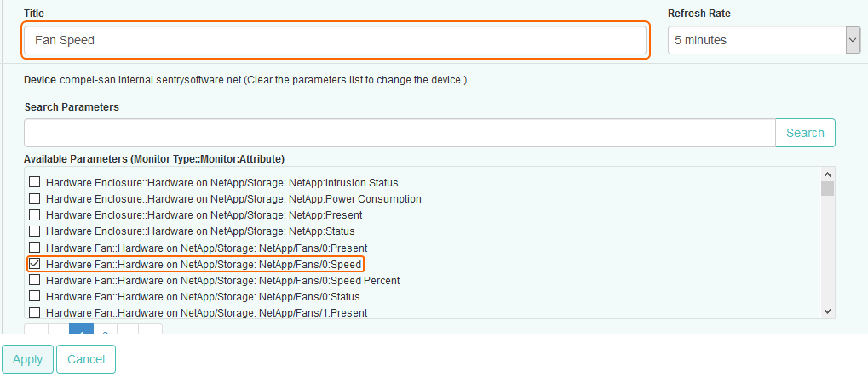
Task: Select the Fans/1:Present checkbox
Action: tap(35, 313)
